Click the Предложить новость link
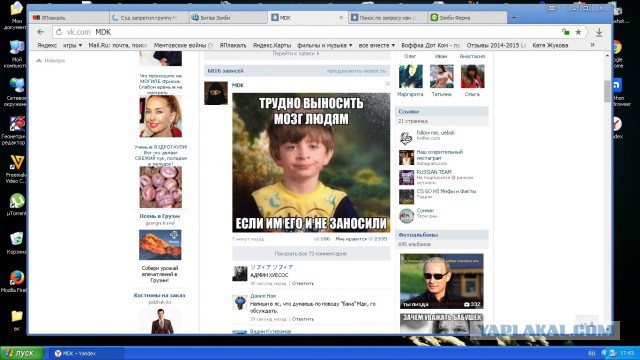The image size is (640, 360). pyautogui.click(x=356, y=71)
